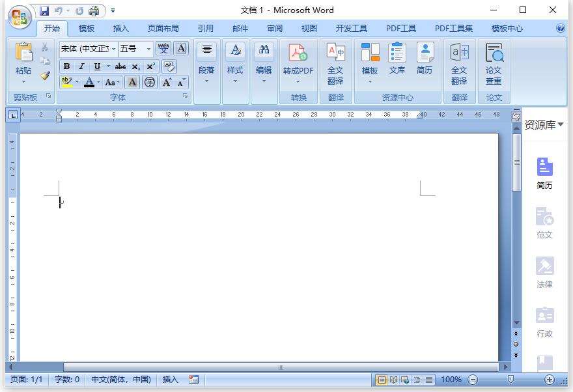Click the Redo icon in quick access toolbar

coord(79,11)
